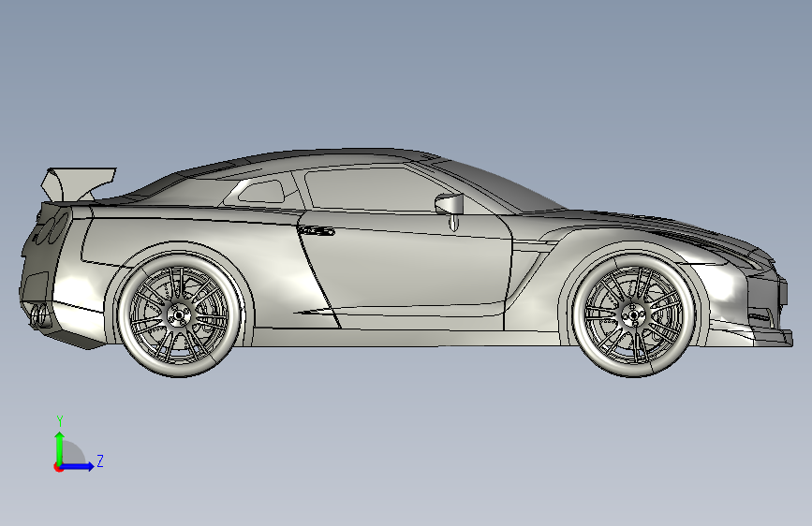Select the gray YZ plane sector on triad
This screenshot has width=812, height=526.
click(x=72, y=454)
